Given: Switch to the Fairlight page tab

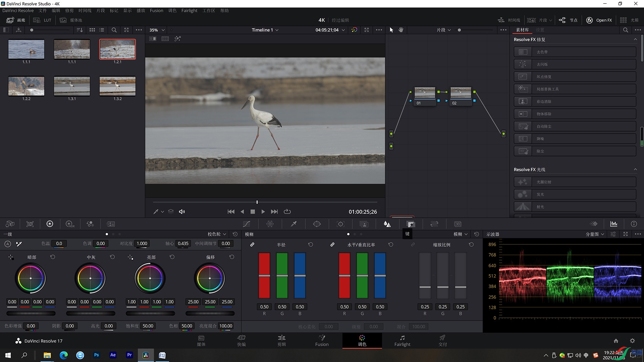Looking at the screenshot, I should [402, 340].
